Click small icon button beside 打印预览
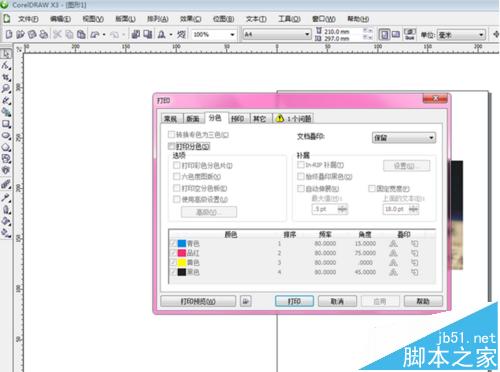This screenshot has width=500, height=372. pyautogui.click(x=246, y=301)
